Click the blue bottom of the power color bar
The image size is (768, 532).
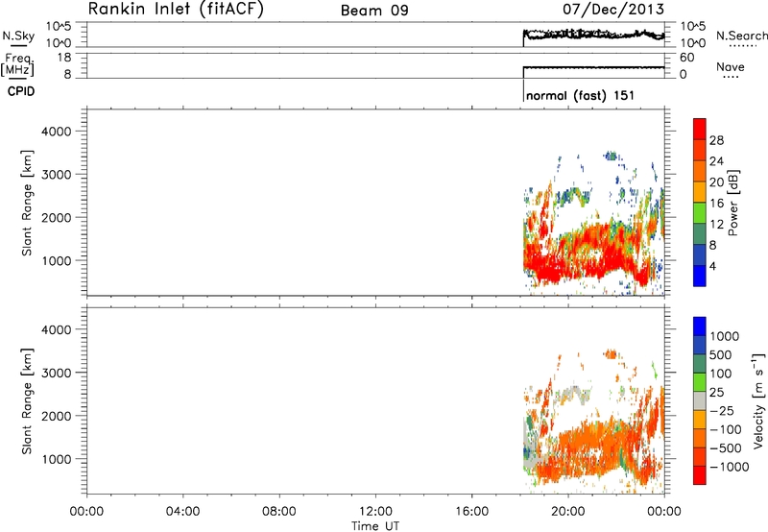click(x=700, y=276)
